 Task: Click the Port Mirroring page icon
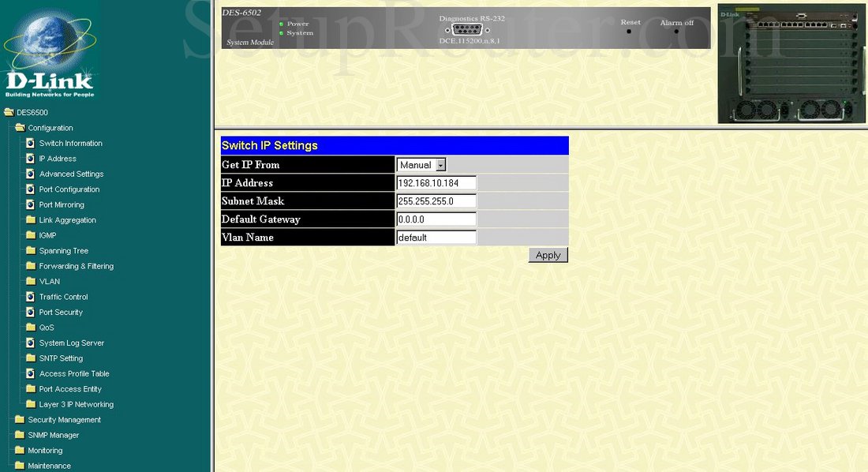tap(31, 205)
